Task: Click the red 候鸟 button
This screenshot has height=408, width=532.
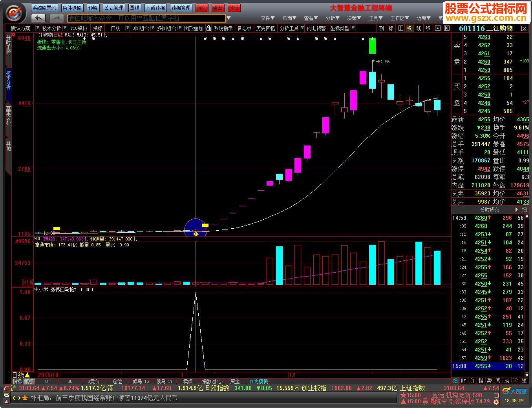Action: (x=202, y=8)
